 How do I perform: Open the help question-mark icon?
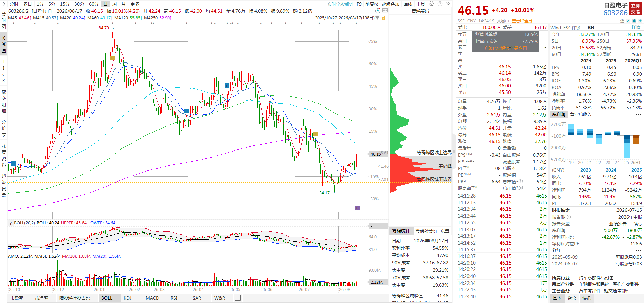tap(440, 4)
